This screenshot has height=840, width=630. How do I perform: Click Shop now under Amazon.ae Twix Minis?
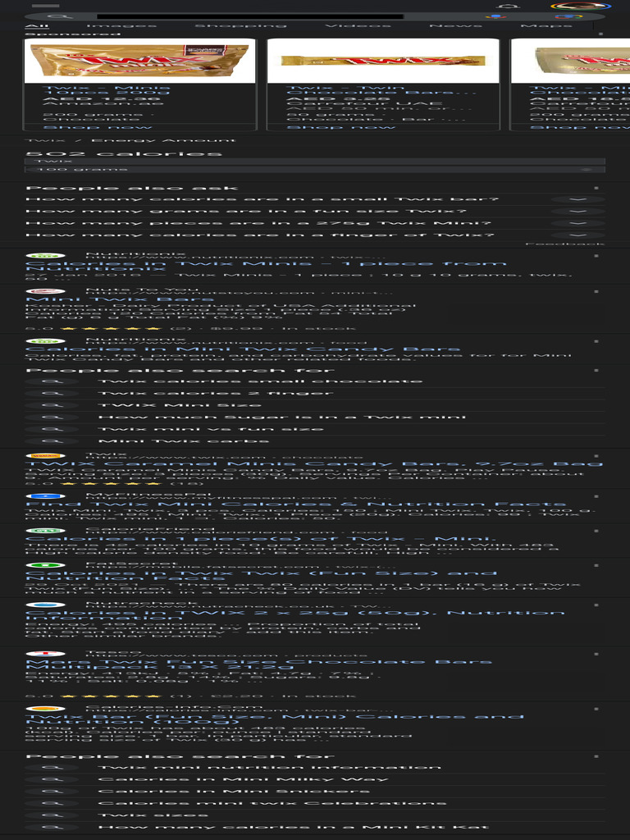tap(98, 127)
